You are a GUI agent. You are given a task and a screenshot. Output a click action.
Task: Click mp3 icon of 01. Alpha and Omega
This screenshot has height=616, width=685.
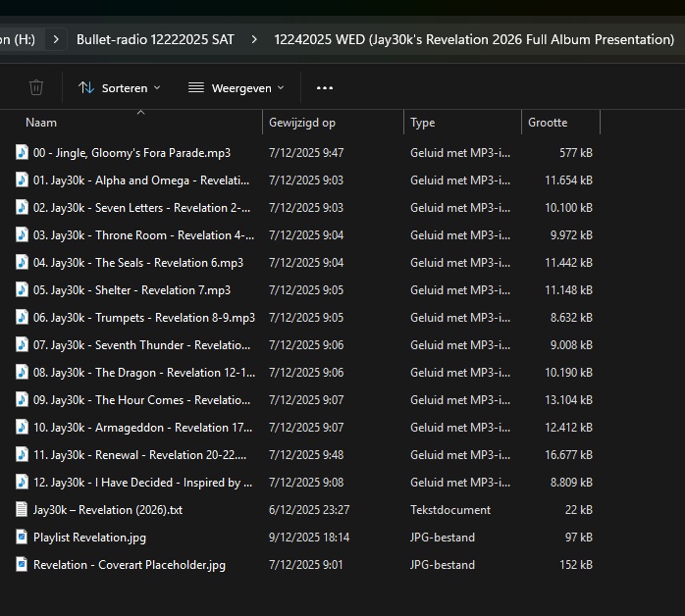tap(22, 180)
